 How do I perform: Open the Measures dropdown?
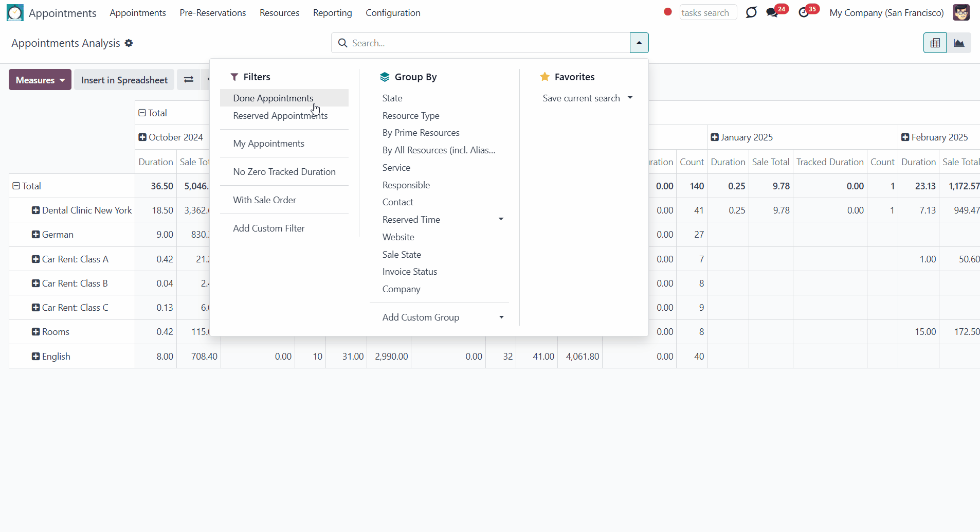(40, 80)
